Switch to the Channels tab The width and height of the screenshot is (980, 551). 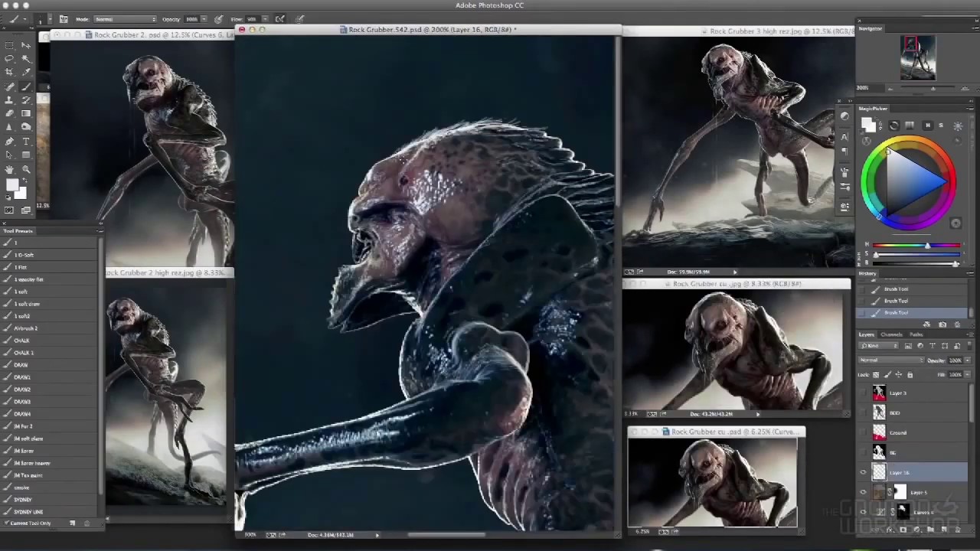pos(891,334)
